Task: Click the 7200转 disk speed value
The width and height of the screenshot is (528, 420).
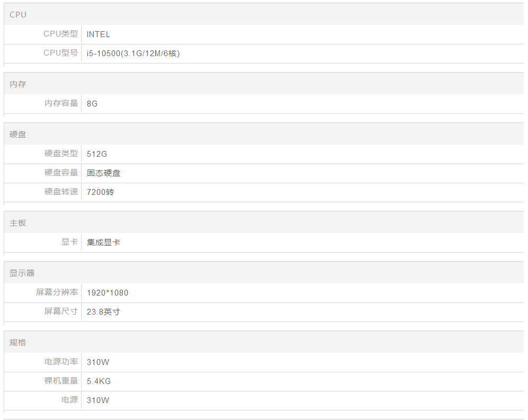Action: coord(100,192)
